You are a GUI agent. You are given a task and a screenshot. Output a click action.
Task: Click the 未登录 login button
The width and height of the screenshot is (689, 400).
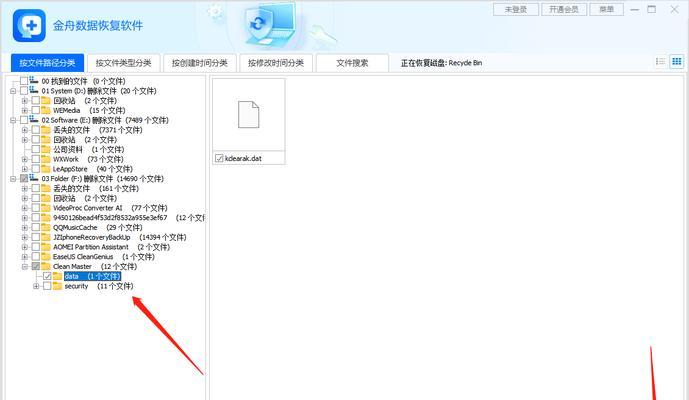click(516, 9)
